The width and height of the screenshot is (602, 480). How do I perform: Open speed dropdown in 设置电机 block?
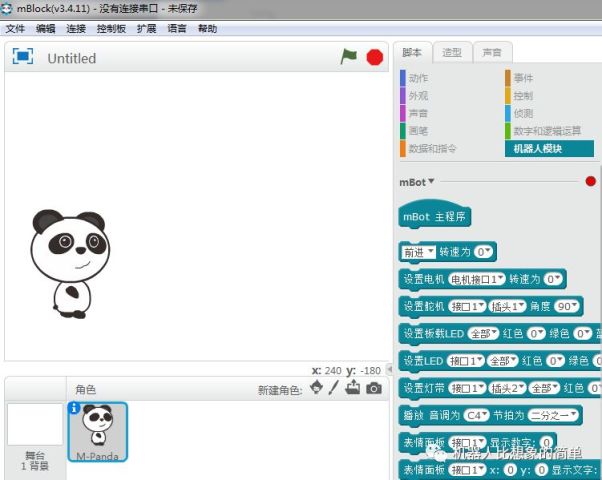[553, 279]
